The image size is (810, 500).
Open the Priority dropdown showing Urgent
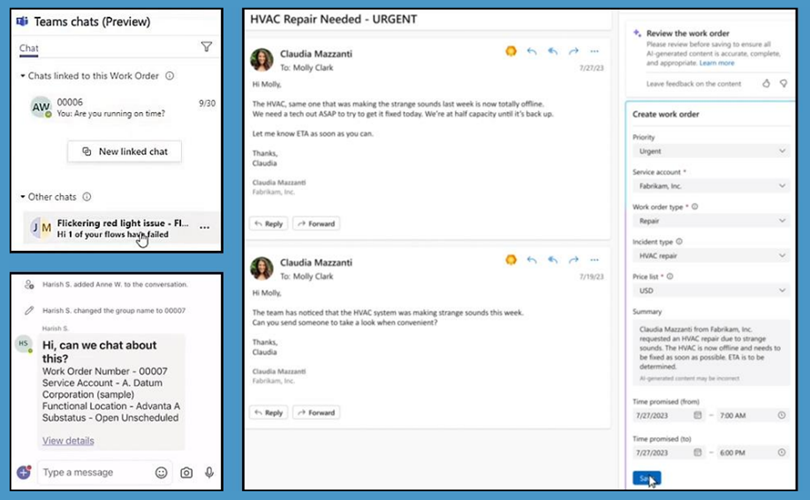coord(711,151)
